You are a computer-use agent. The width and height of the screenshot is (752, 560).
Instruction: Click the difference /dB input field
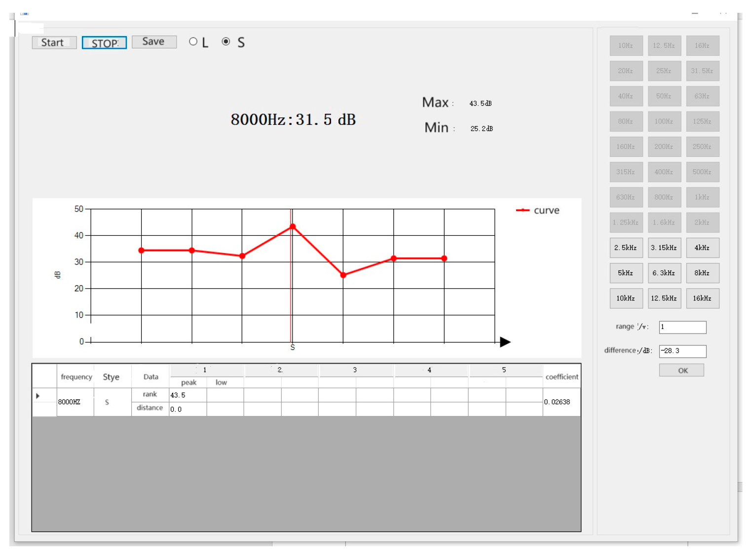pyautogui.click(x=682, y=351)
